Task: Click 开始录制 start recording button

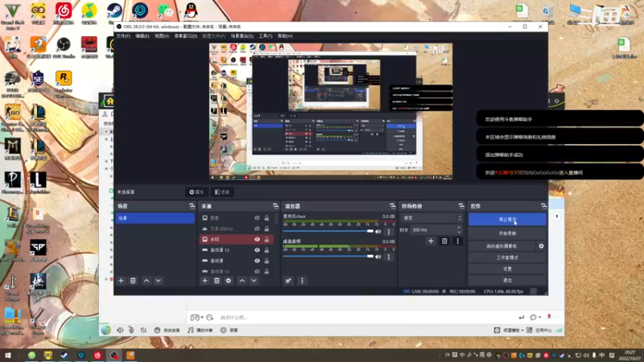Action: click(x=507, y=233)
